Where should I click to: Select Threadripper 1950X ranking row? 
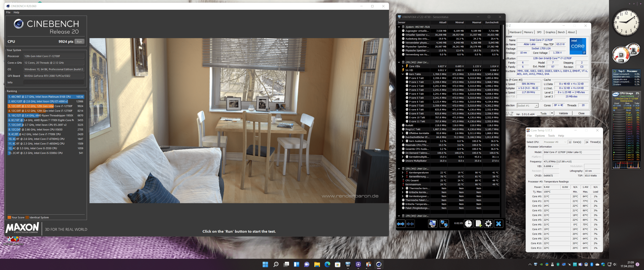(x=46, y=115)
